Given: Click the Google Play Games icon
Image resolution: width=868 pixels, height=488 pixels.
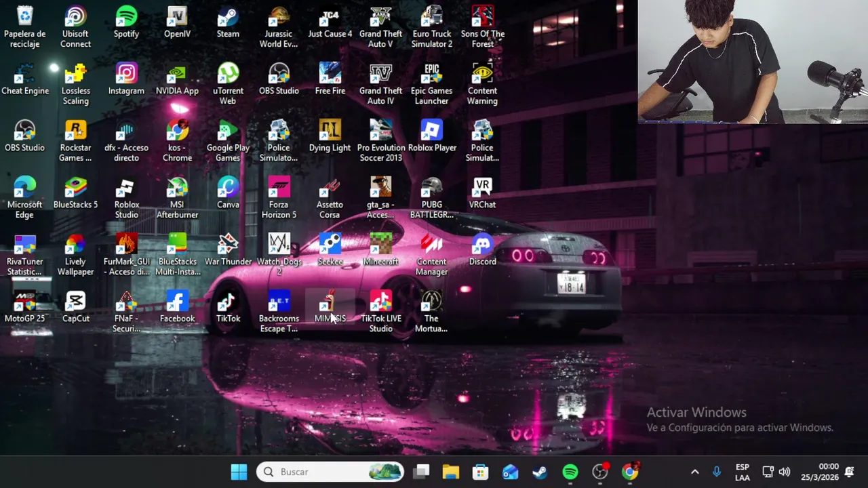Looking at the screenshot, I should coord(228,141).
